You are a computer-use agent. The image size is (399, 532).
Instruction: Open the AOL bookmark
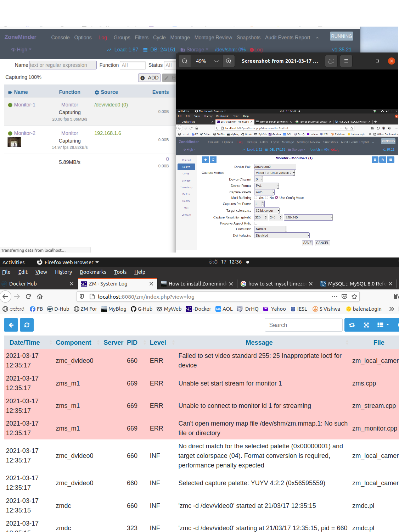[224, 309]
